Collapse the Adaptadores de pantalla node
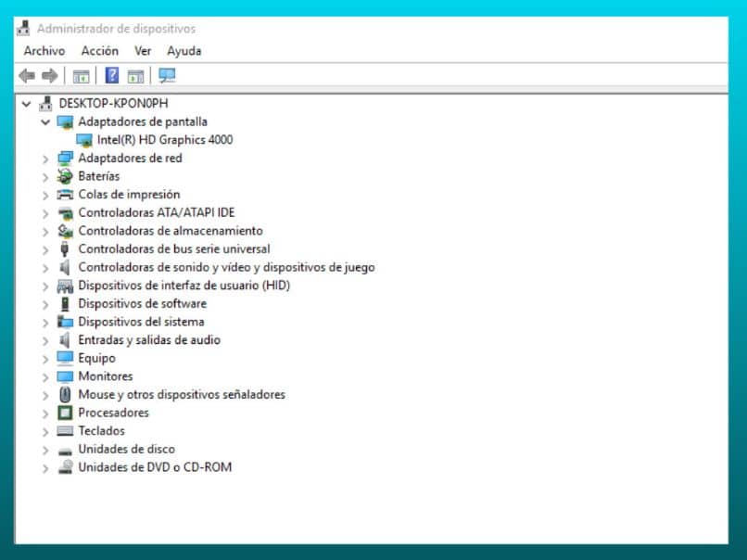The width and height of the screenshot is (747, 560). click(x=45, y=122)
